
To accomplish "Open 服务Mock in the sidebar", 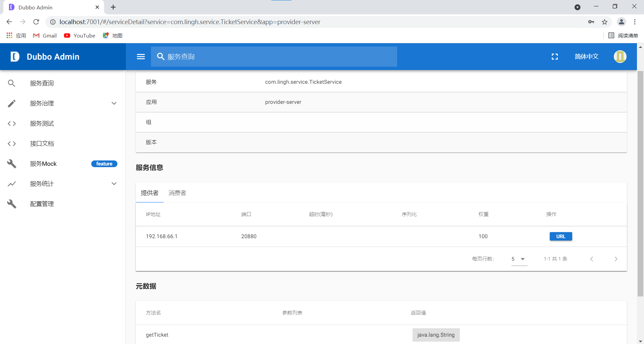I will point(43,164).
